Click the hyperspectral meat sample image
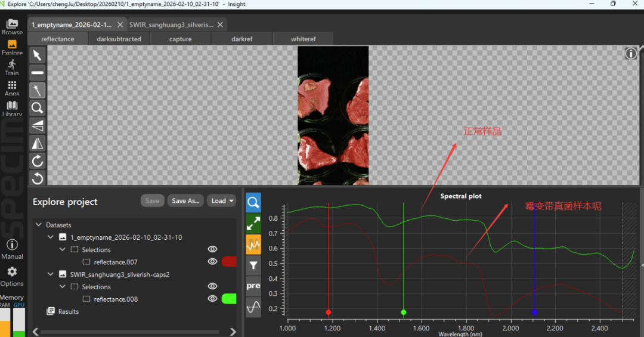 [333, 115]
